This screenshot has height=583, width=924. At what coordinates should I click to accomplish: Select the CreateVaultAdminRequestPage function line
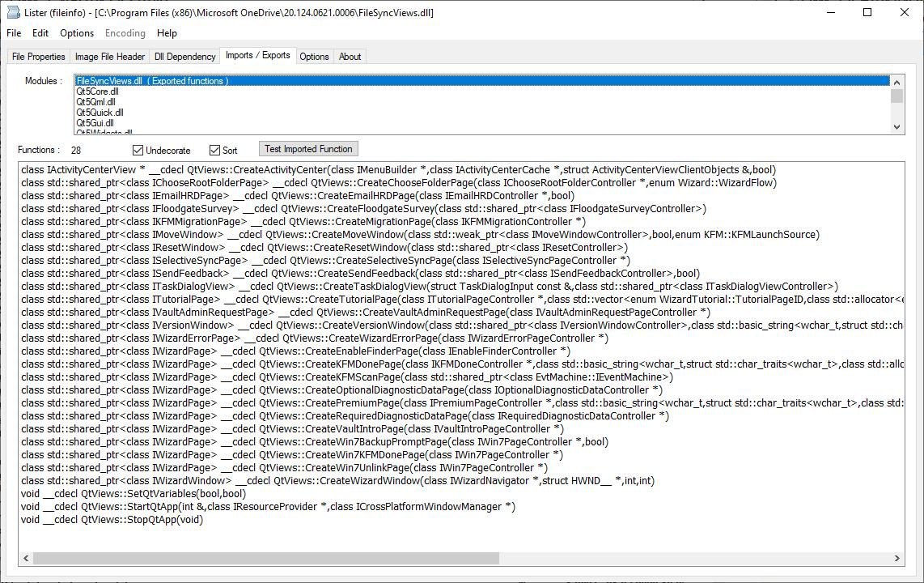(366, 313)
